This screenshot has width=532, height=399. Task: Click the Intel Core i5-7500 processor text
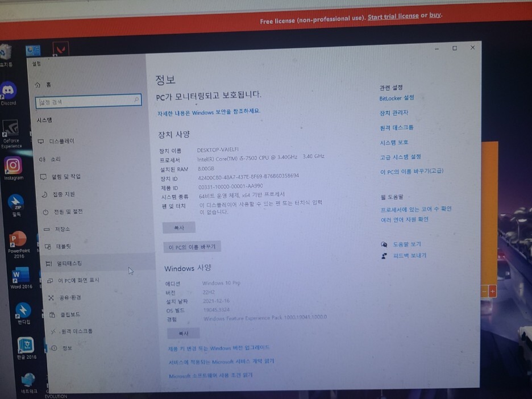[260, 157]
